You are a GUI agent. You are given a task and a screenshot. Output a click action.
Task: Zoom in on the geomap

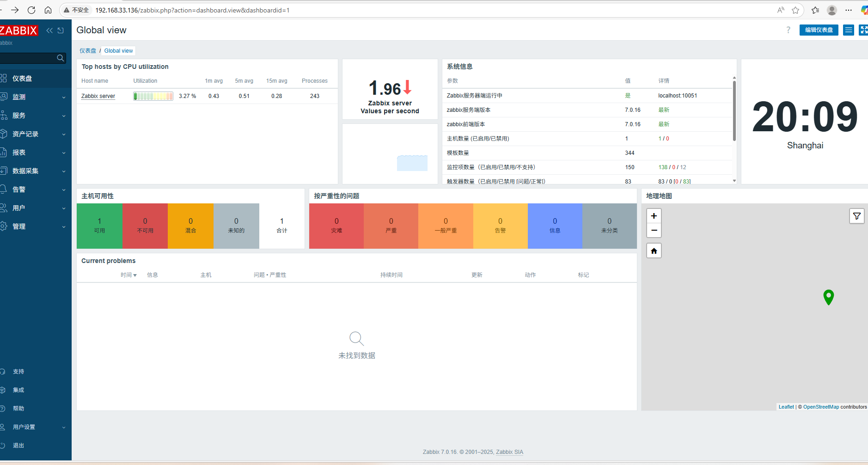[654, 216]
